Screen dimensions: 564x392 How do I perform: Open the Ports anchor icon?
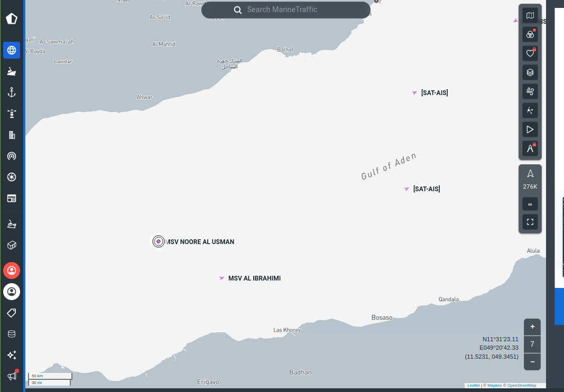tap(12, 92)
